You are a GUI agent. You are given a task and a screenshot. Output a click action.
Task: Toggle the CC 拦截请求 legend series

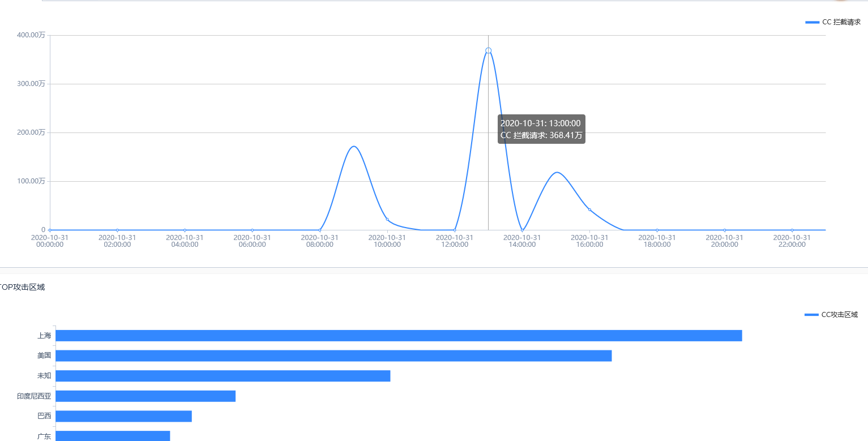[833, 22]
